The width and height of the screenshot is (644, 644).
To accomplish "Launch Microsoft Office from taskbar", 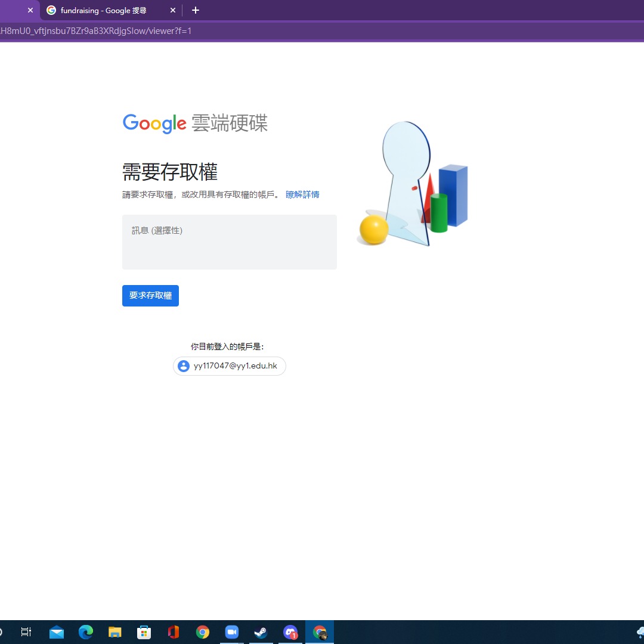I will pos(174,631).
